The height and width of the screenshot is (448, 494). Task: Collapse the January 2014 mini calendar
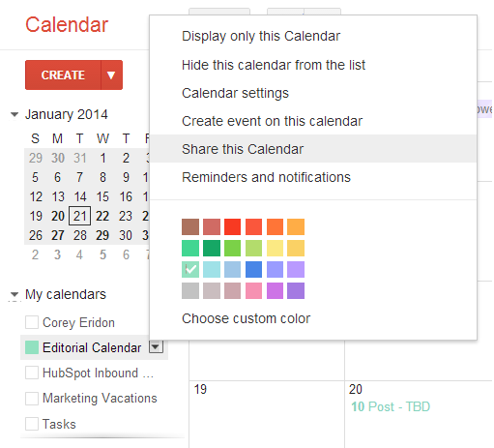click(15, 114)
